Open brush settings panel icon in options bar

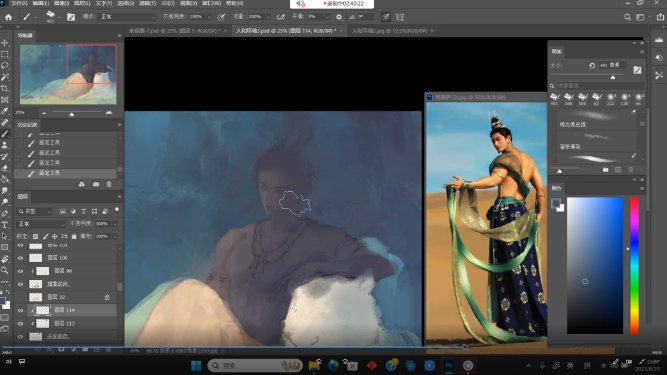coord(71,17)
